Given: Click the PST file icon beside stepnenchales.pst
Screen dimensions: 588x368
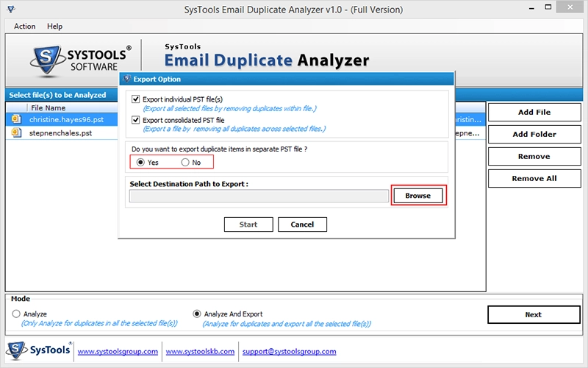Looking at the screenshot, I should [x=16, y=132].
